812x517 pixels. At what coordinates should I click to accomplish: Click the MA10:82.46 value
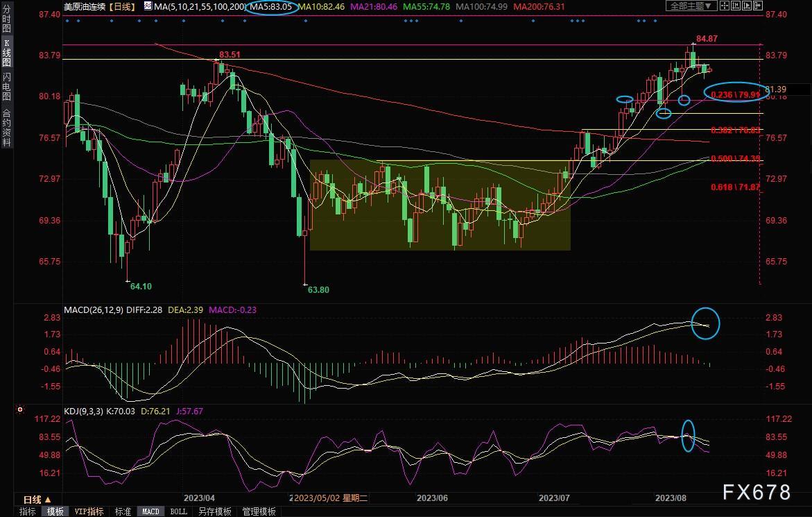click(x=322, y=7)
